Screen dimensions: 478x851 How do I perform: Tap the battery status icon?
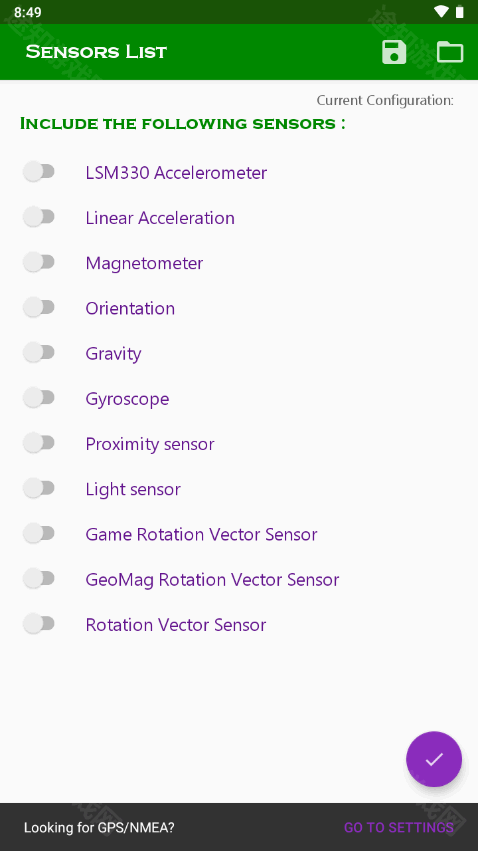460,11
